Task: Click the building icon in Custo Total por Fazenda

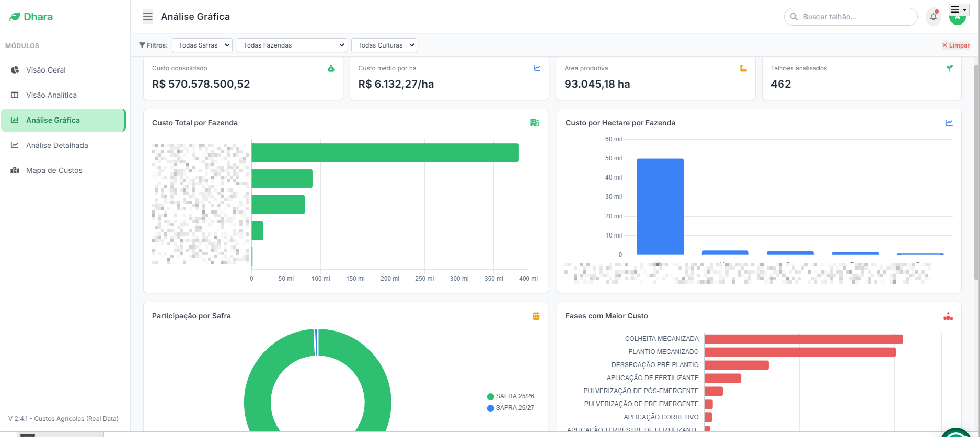Action: click(535, 123)
